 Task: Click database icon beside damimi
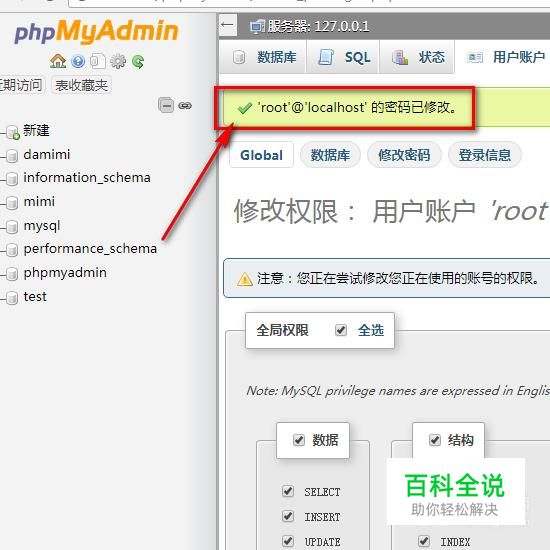pos(12,155)
